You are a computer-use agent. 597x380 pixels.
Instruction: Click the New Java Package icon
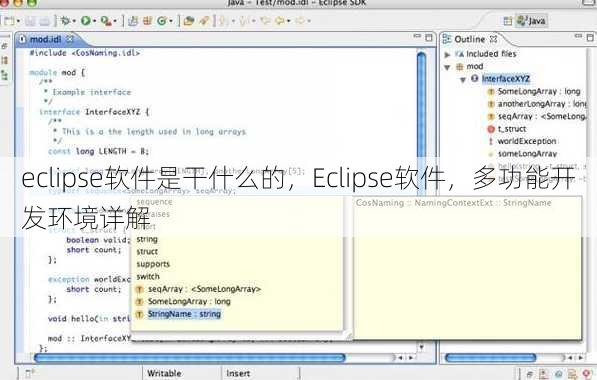147,21
